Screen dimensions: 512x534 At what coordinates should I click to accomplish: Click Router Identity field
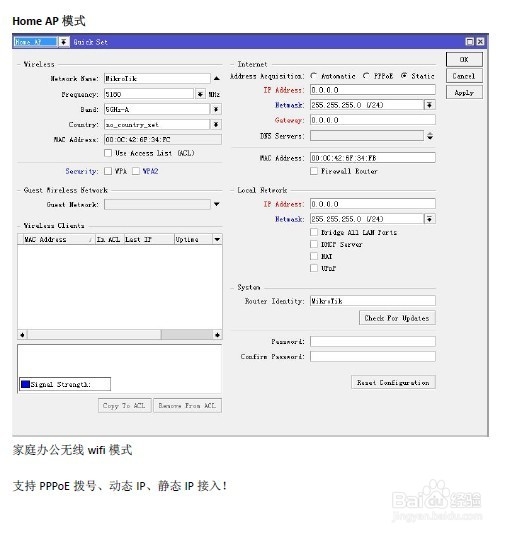pyautogui.click(x=373, y=301)
